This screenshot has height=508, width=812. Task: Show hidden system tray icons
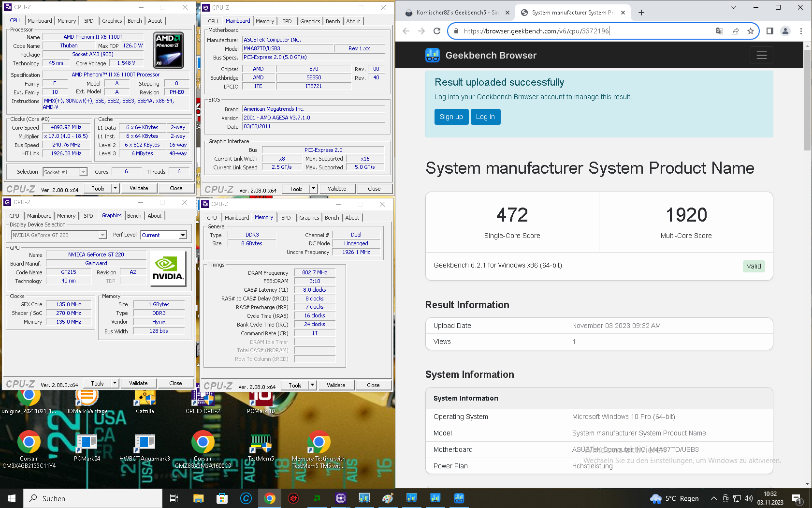[713, 498]
